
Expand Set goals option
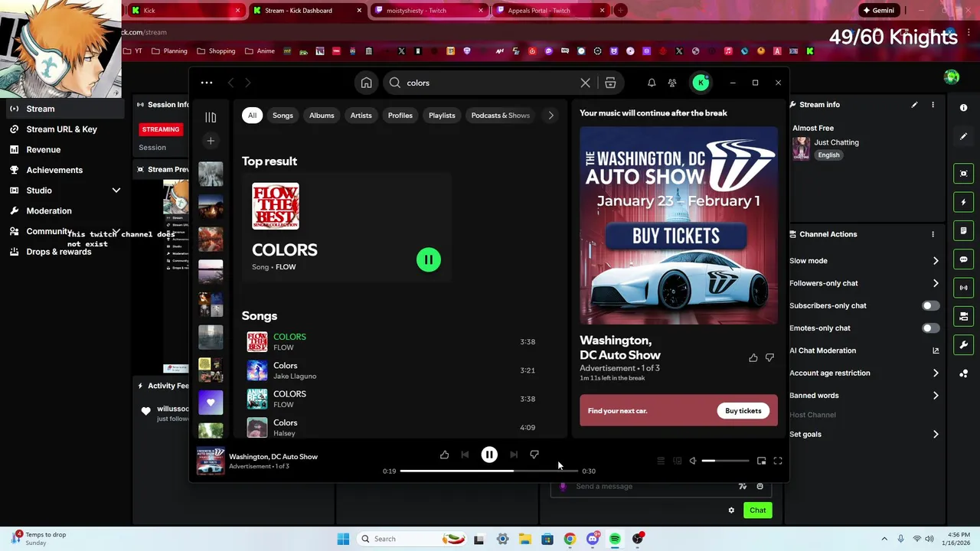click(936, 435)
